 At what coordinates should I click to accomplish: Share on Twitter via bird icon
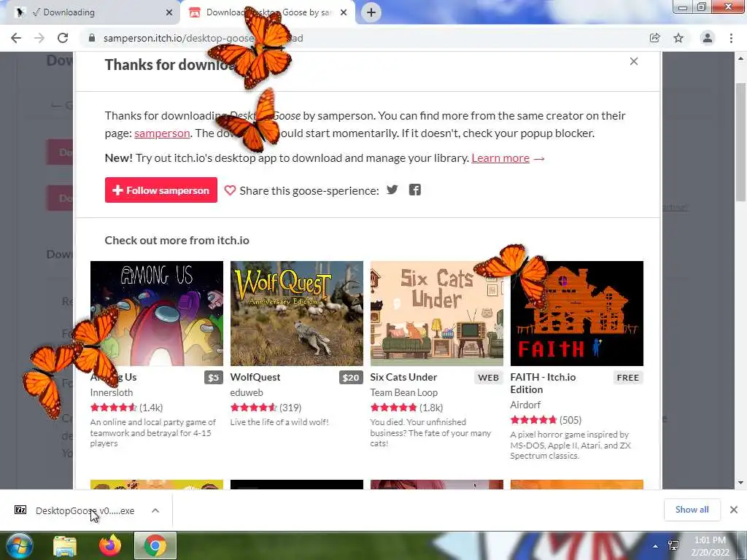[x=392, y=190]
